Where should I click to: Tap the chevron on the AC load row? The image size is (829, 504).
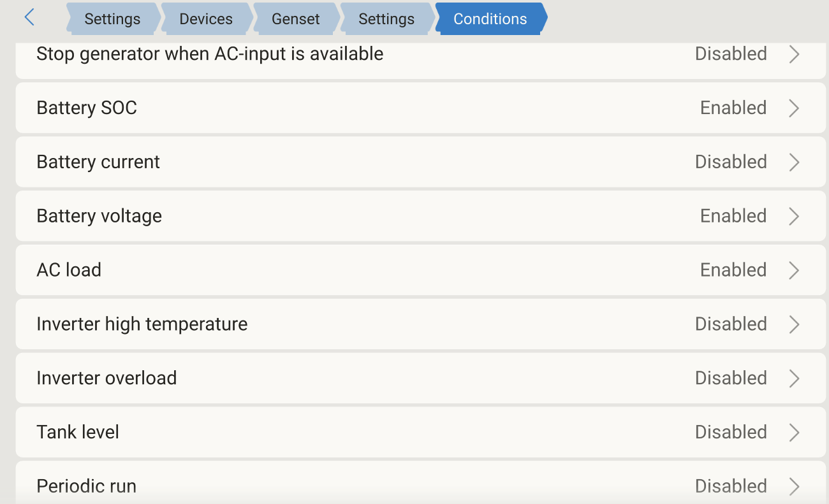(794, 270)
